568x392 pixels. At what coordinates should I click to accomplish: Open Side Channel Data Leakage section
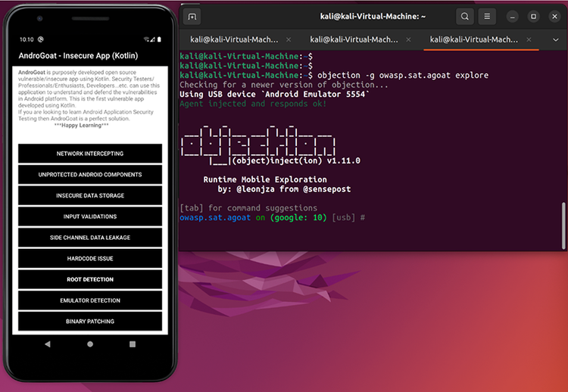point(90,238)
